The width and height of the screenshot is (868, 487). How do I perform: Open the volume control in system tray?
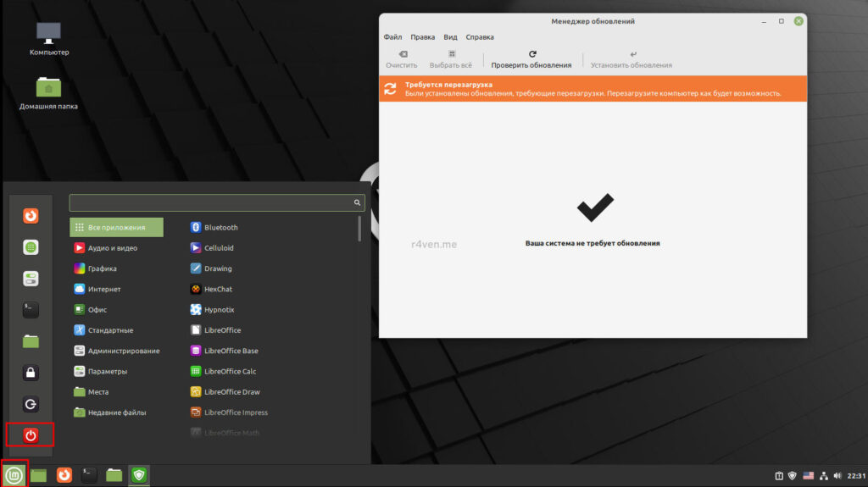837,475
